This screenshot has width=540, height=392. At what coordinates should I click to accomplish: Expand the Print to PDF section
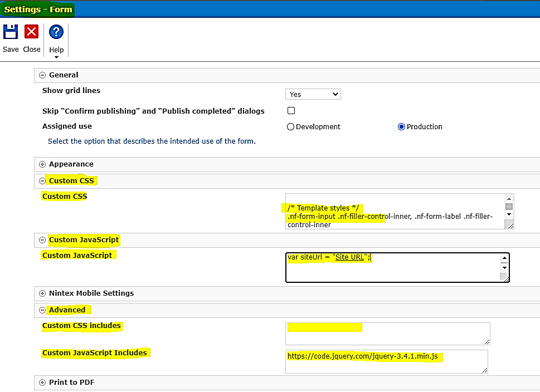click(x=42, y=383)
